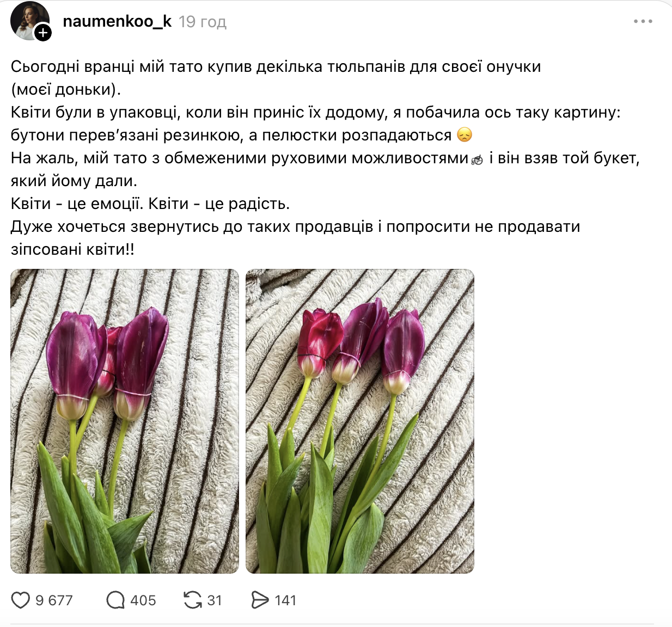
Task: Click the sad face emoji in the post
Action: tap(464, 135)
